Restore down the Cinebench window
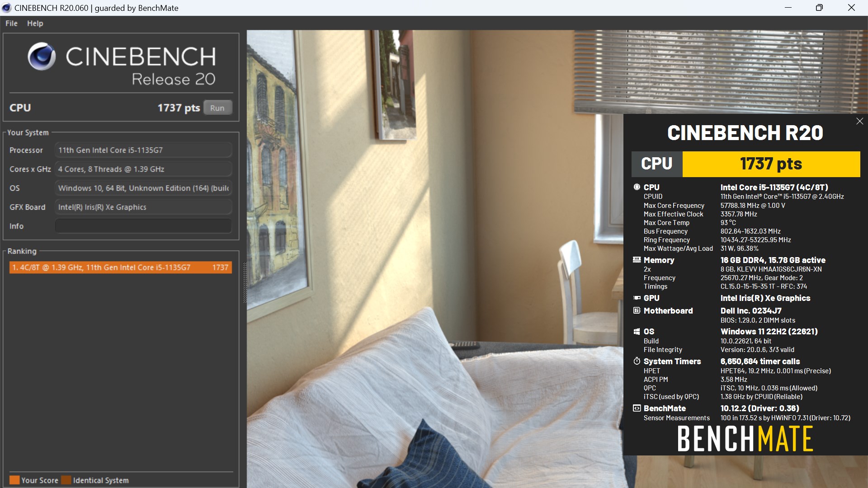This screenshot has width=868, height=488. click(819, 8)
